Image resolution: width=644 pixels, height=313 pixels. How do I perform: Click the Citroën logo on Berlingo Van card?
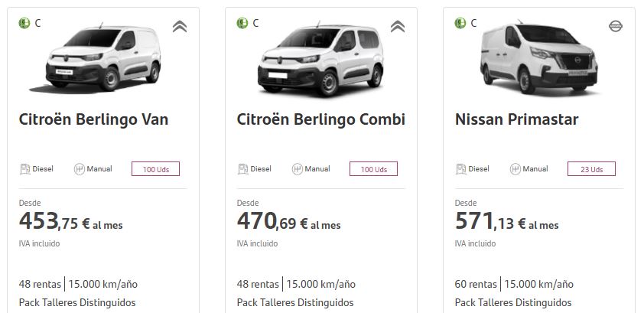(x=180, y=27)
